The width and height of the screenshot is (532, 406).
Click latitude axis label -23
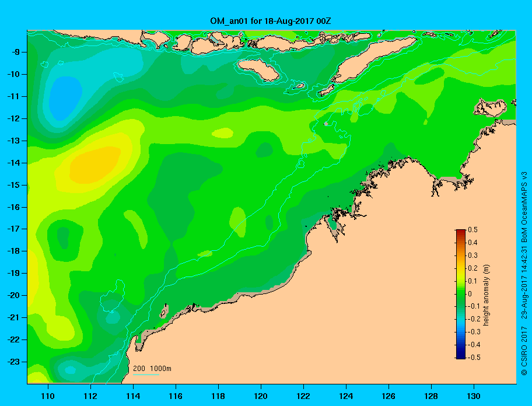(13, 362)
